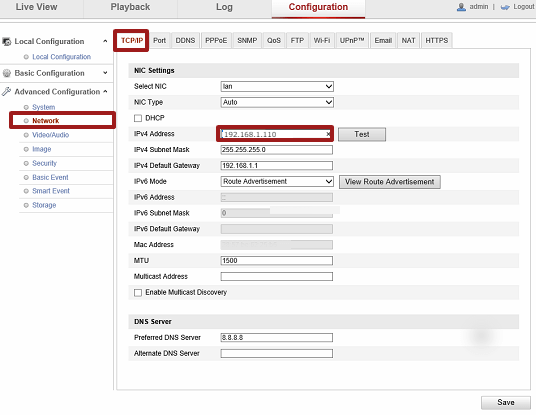Click the admin user icon
The image size is (537, 415).
461,7
